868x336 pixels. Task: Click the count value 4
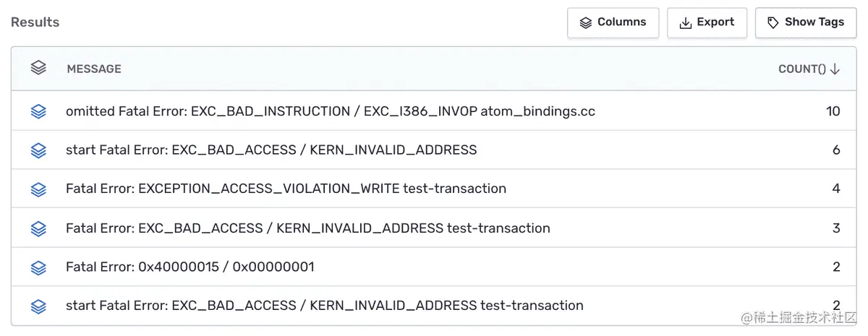[836, 189]
